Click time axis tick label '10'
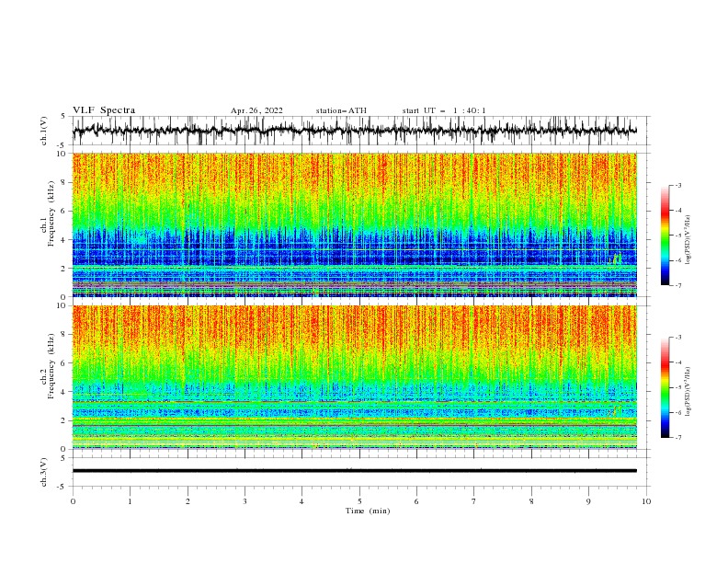 (x=646, y=501)
